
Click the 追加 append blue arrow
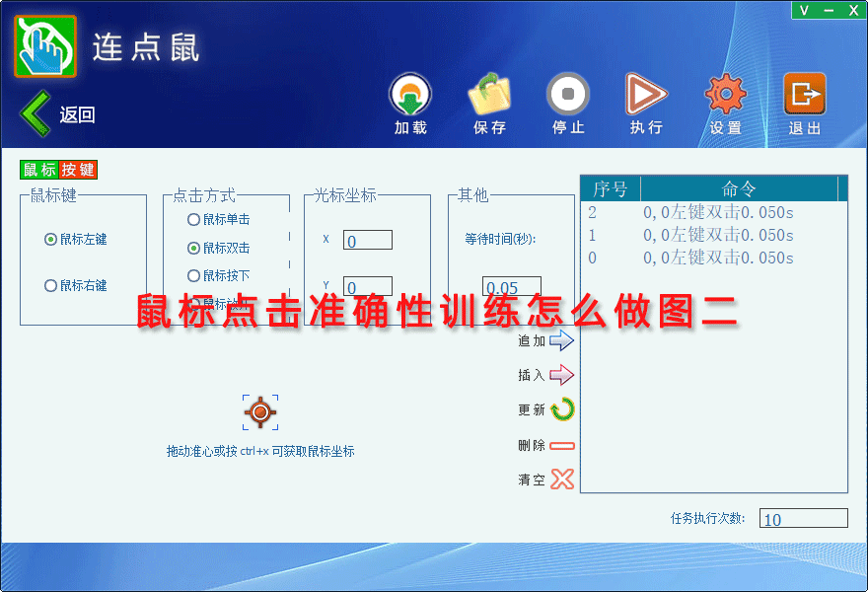[x=562, y=340]
